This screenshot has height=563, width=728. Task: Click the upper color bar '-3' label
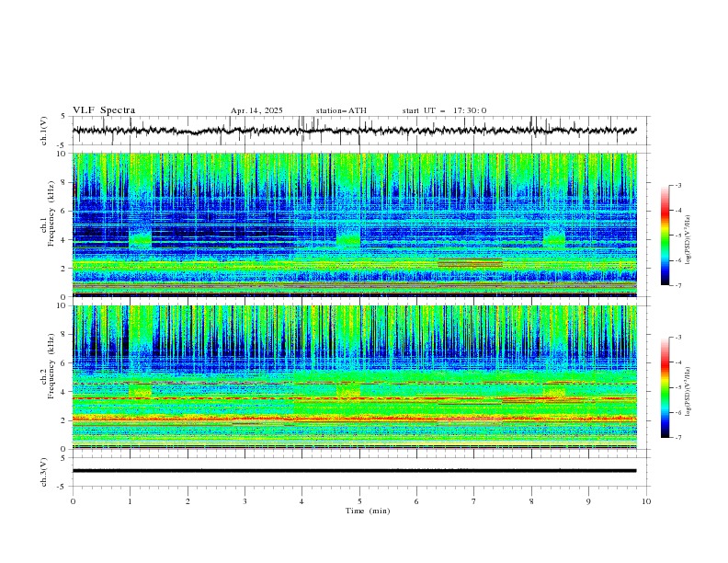click(677, 185)
